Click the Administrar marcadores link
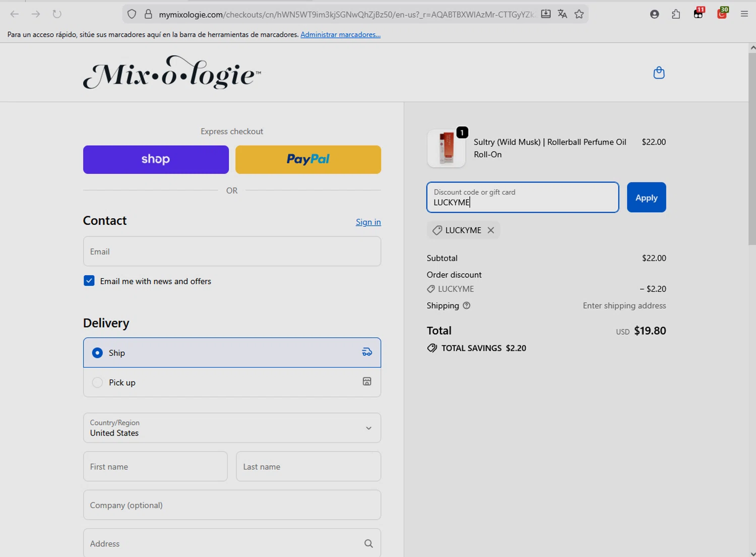The height and width of the screenshot is (557, 756). (340, 34)
